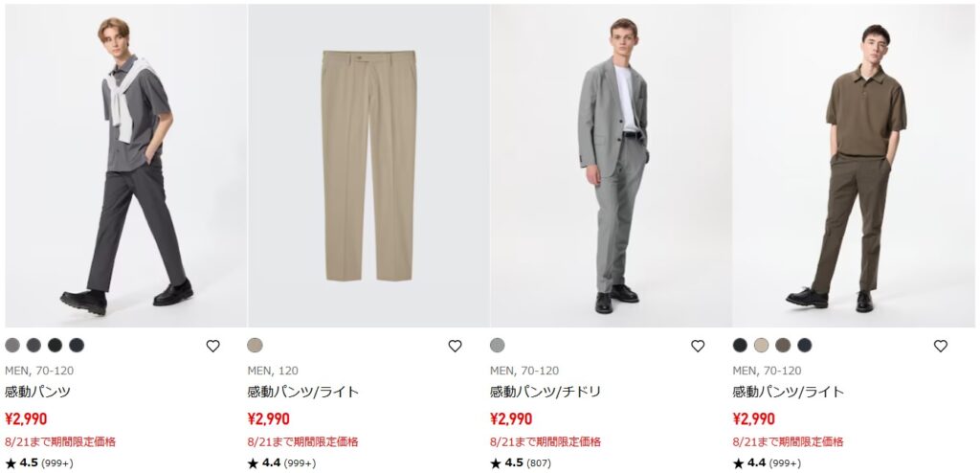The height and width of the screenshot is (473, 980).
Task: Select beige swatch on fourth product
Action: pos(761,346)
